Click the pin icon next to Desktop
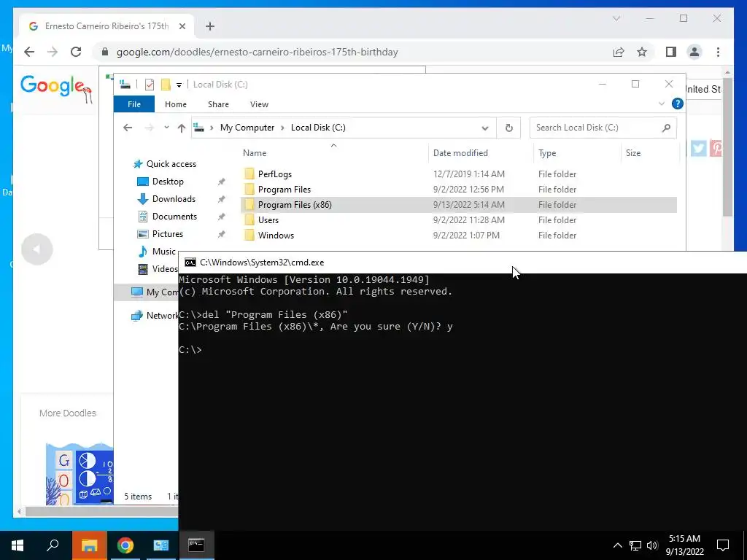The height and width of the screenshot is (560, 747). pos(221,182)
